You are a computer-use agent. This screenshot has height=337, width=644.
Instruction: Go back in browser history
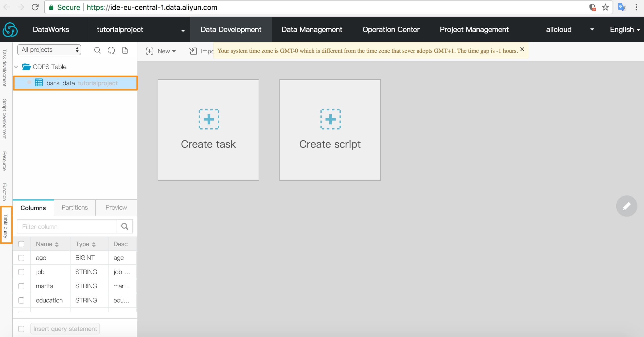point(7,7)
